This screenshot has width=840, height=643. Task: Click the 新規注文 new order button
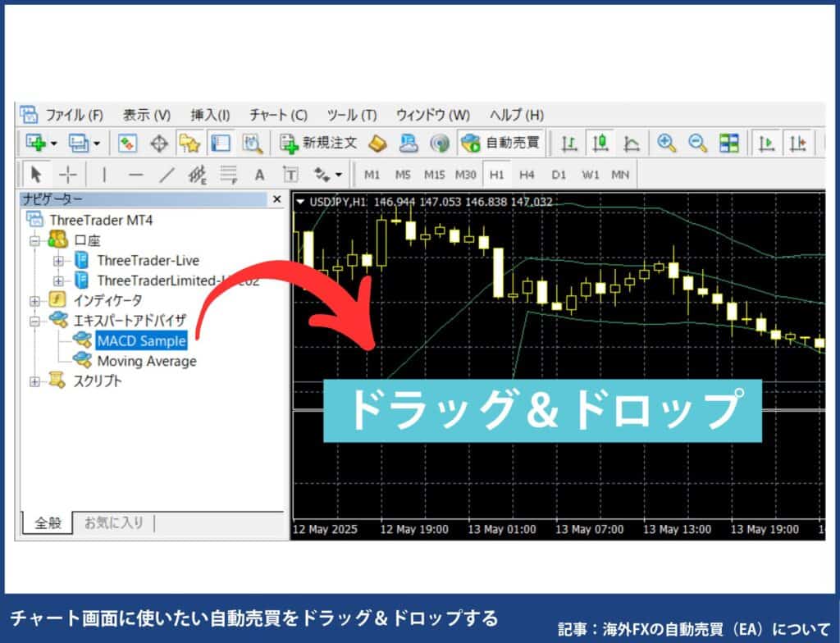click(x=319, y=144)
